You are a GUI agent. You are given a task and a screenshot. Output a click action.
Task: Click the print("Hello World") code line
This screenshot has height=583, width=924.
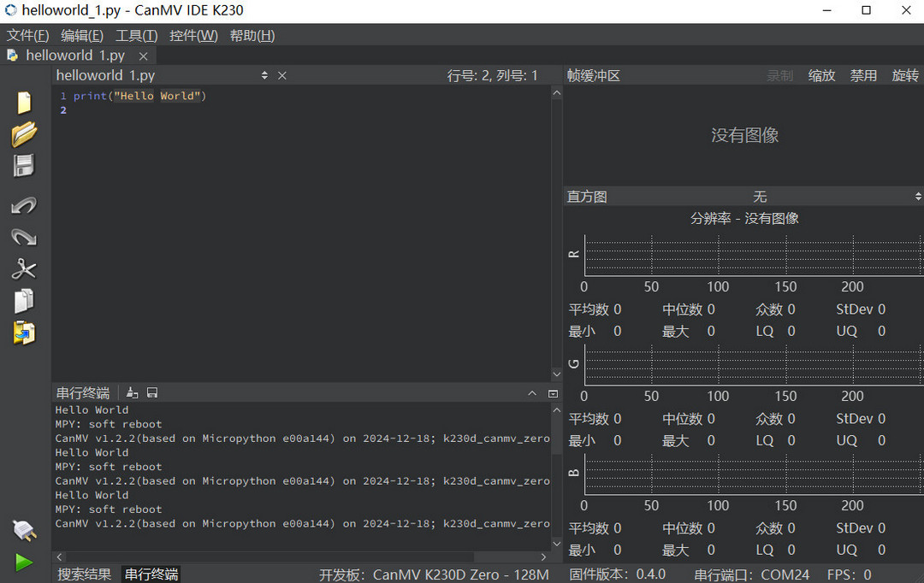(139, 96)
